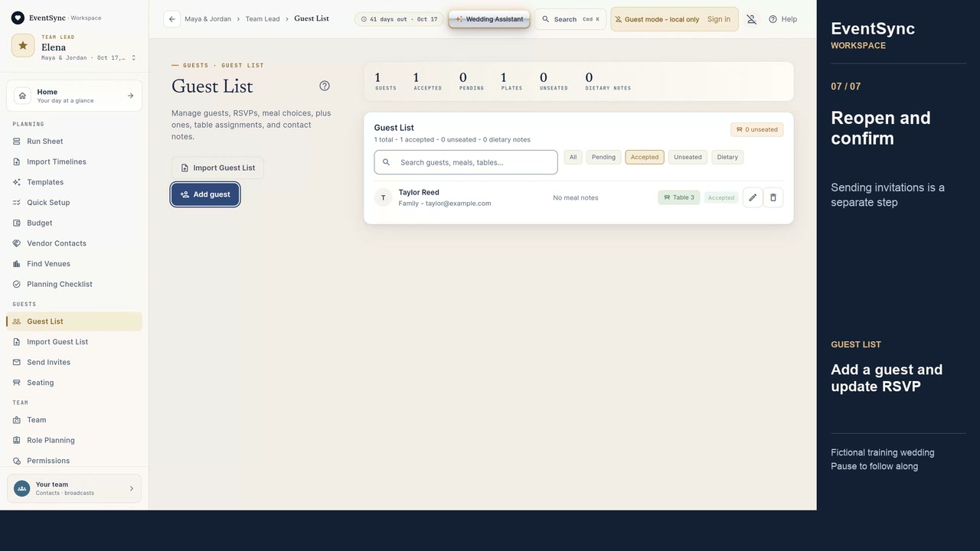Edit Taylor Reed with pencil icon
This screenshot has width=980, height=551.
click(x=753, y=197)
